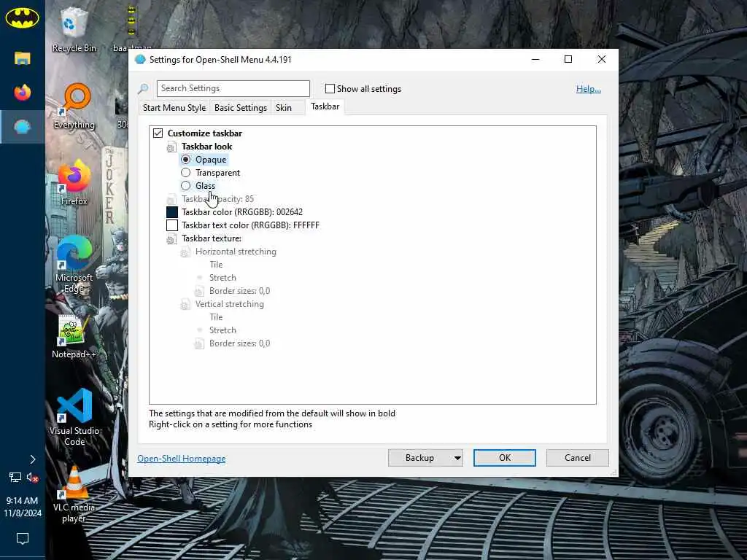The image size is (747, 560).
Task: Select the Microsoft Edge desktop shortcut
Action: 74,264
